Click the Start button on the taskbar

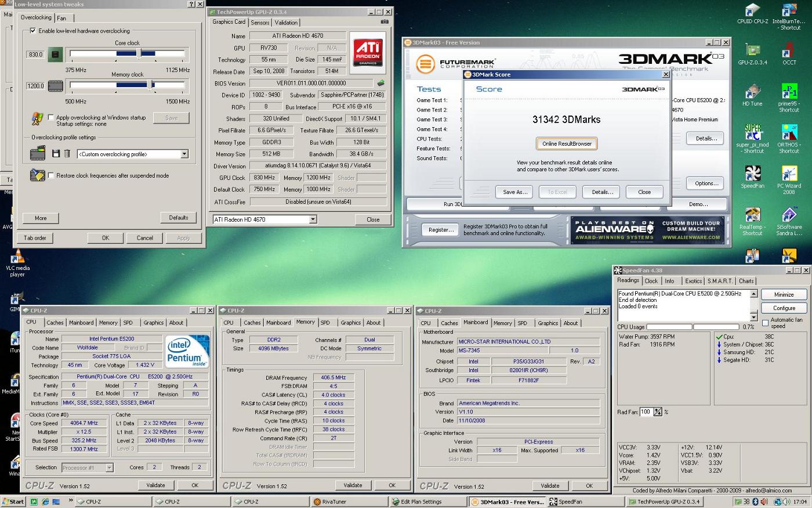tap(13, 502)
